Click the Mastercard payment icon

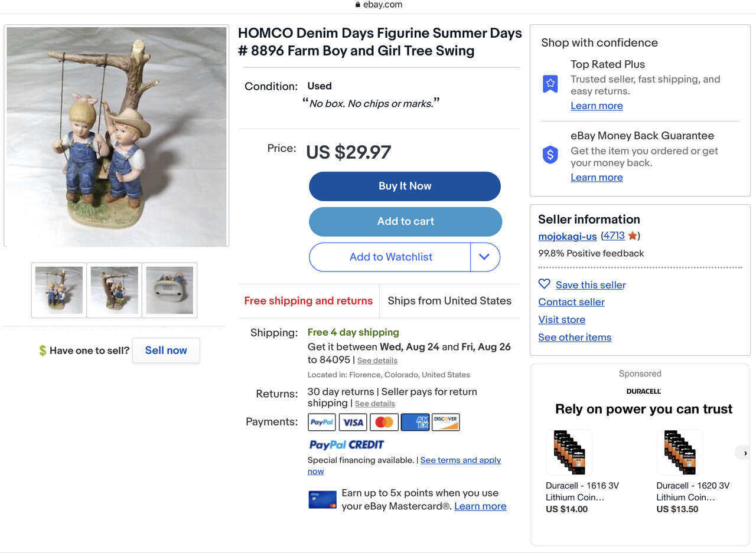coord(384,422)
